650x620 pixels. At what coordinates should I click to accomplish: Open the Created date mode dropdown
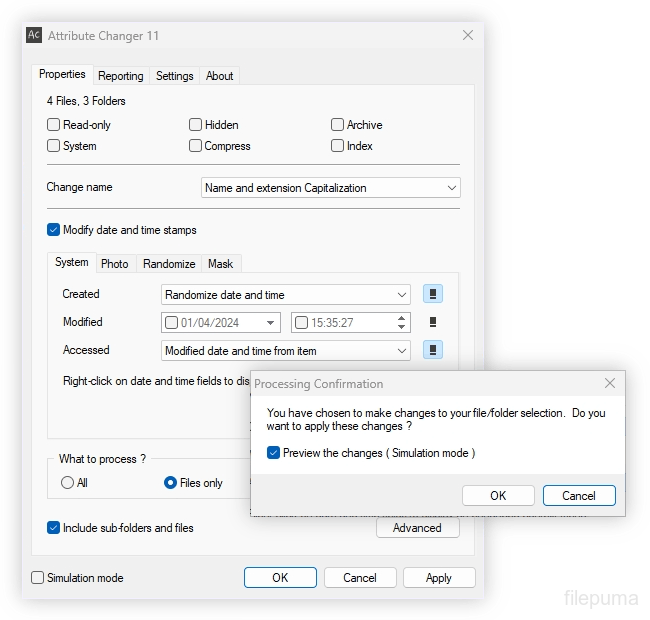(402, 295)
